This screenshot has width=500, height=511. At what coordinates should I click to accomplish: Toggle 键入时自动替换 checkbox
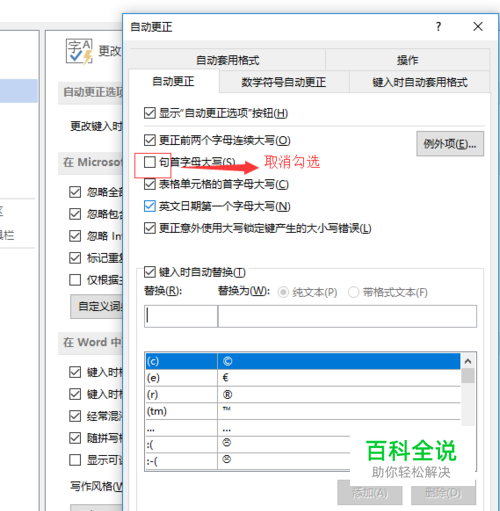pyautogui.click(x=150, y=272)
